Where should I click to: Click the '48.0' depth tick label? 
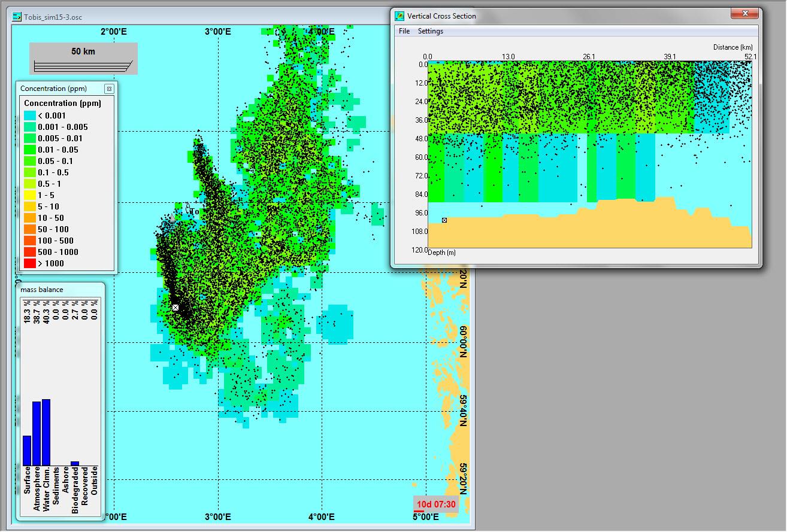[x=420, y=139]
